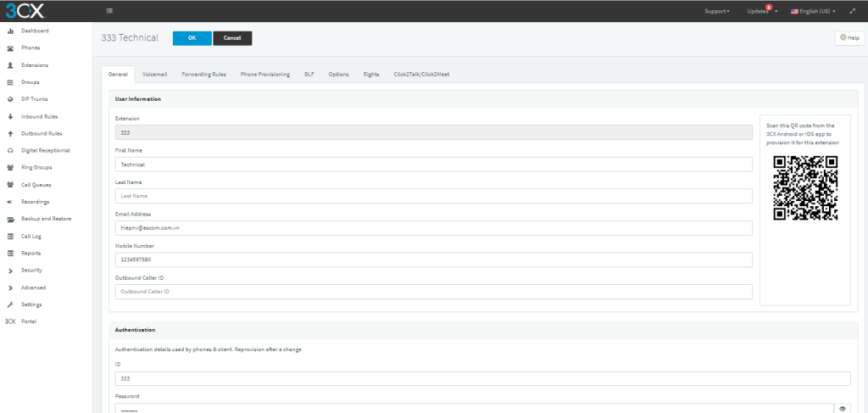Click the 3CX Portal icon in sidebar
The image size is (868, 413).
[x=10, y=321]
